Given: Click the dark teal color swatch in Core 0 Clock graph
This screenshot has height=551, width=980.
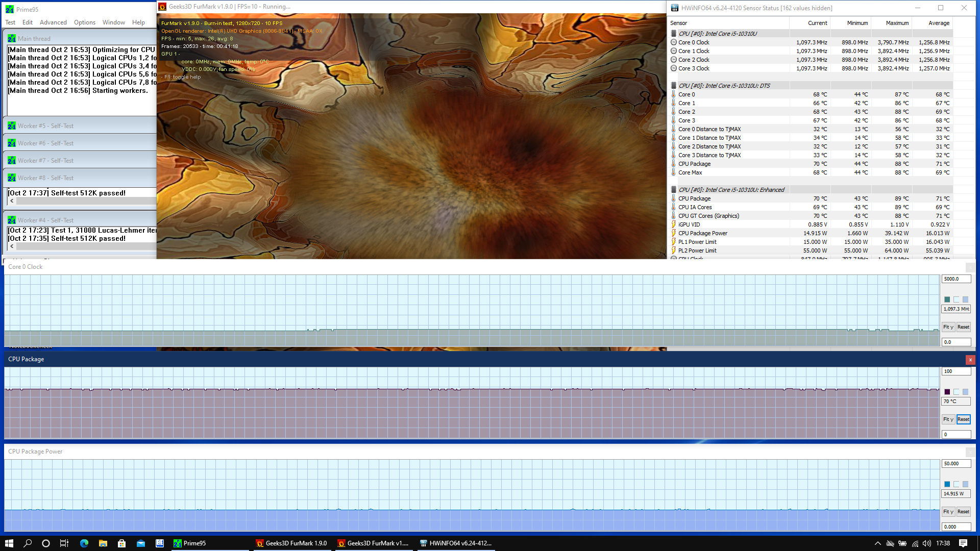Looking at the screenshot, I should pyautogui.click(x=947, y=299).
